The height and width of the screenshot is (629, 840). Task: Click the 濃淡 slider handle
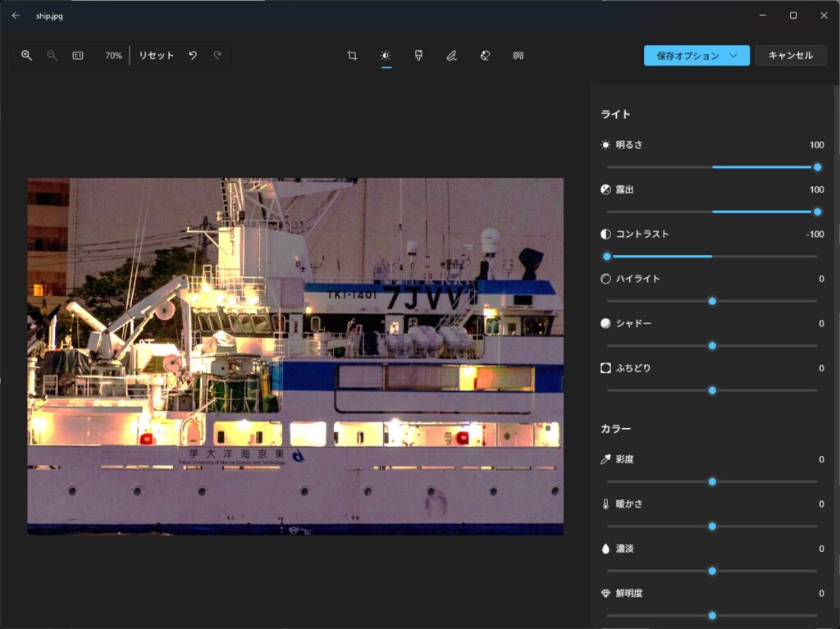[712, 571]
